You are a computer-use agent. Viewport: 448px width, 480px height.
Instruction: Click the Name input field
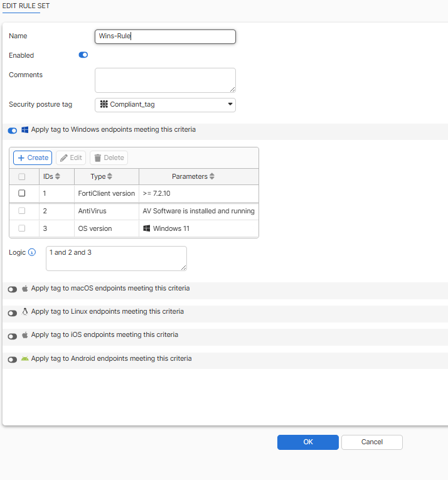(165, 36)
